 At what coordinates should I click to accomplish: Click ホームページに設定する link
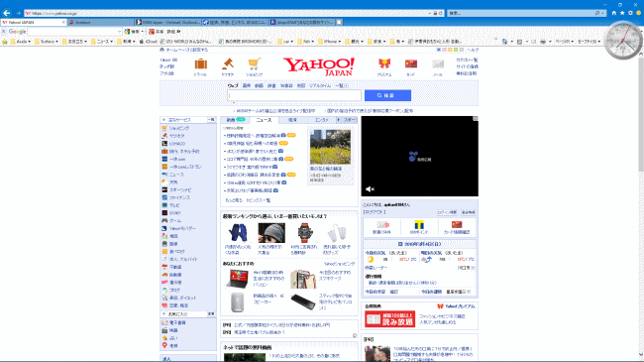[x=187, y=50]
